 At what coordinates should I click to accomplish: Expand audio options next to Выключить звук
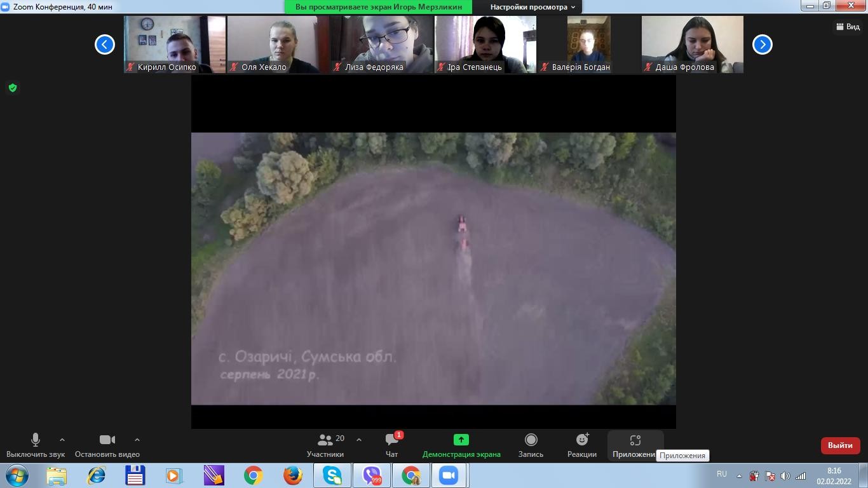tap(62, 440)
